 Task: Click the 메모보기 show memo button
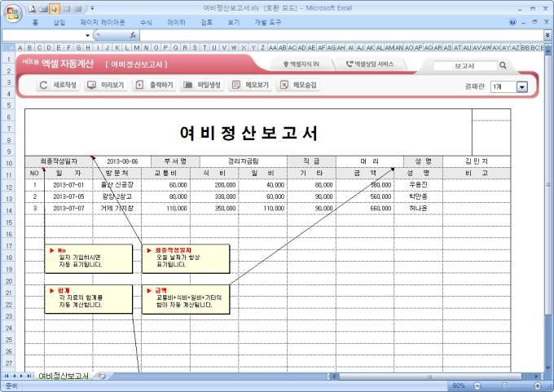[x=250, y=85]
